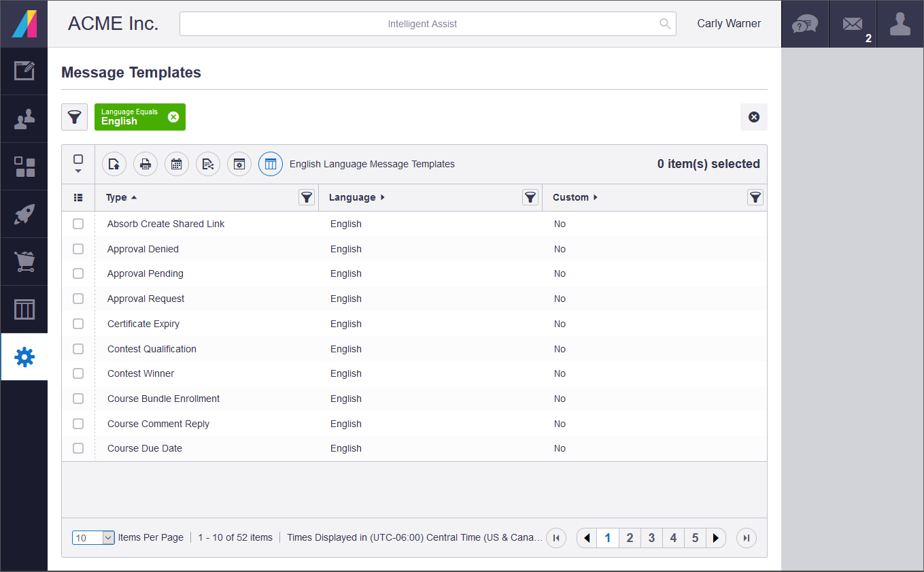Open the Courses section in the sidebar
This screenshot has height=572, width=924.
click(24, 166)
